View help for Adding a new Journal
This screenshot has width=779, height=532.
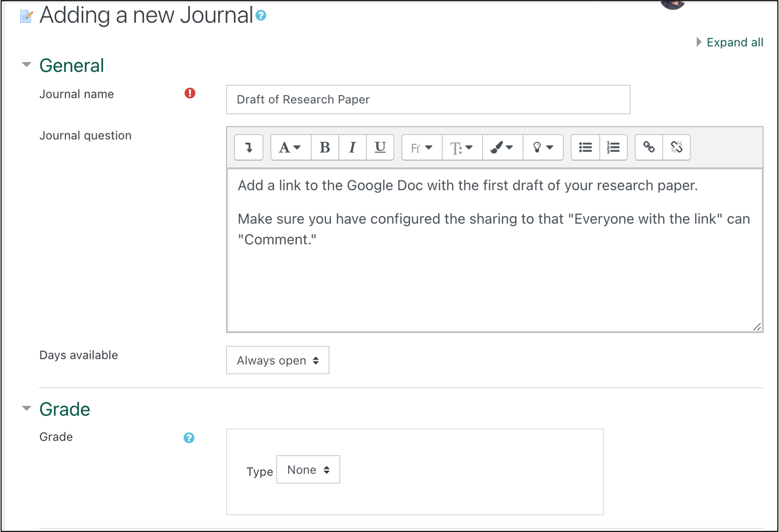point(261,16)
